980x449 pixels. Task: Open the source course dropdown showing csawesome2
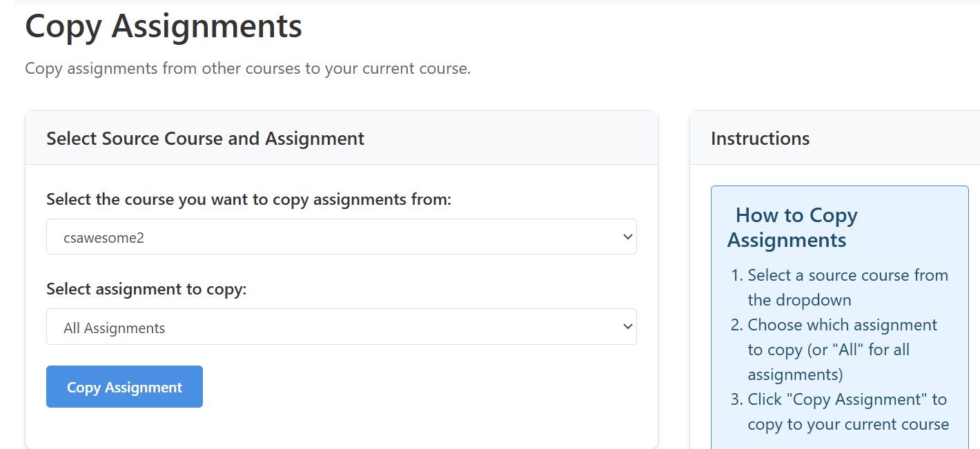click(341, 237)
